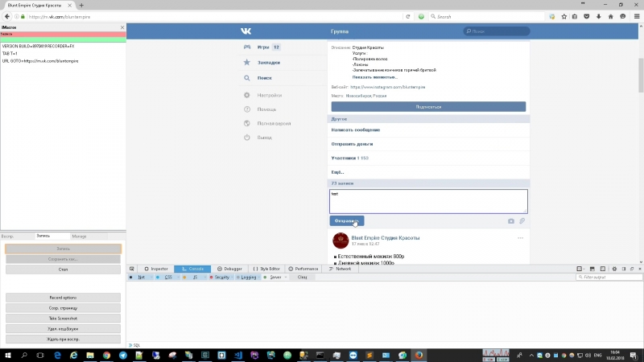Open the Blunt Empire Студия Красоты post author link
This screenshot has height=362, width=644.
click(x=386, y=237)
